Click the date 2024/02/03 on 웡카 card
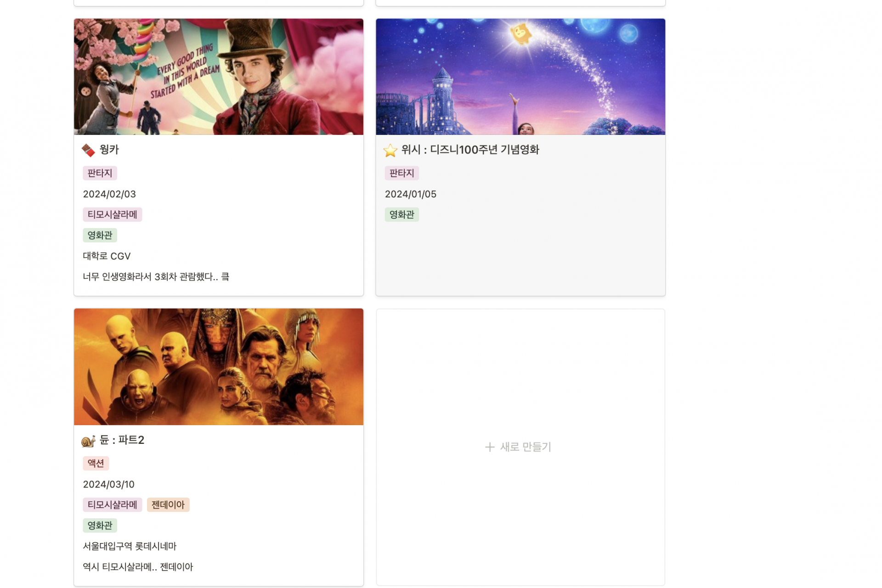The width and height of the screenshot is (882, 588). [x=109, y=194]
